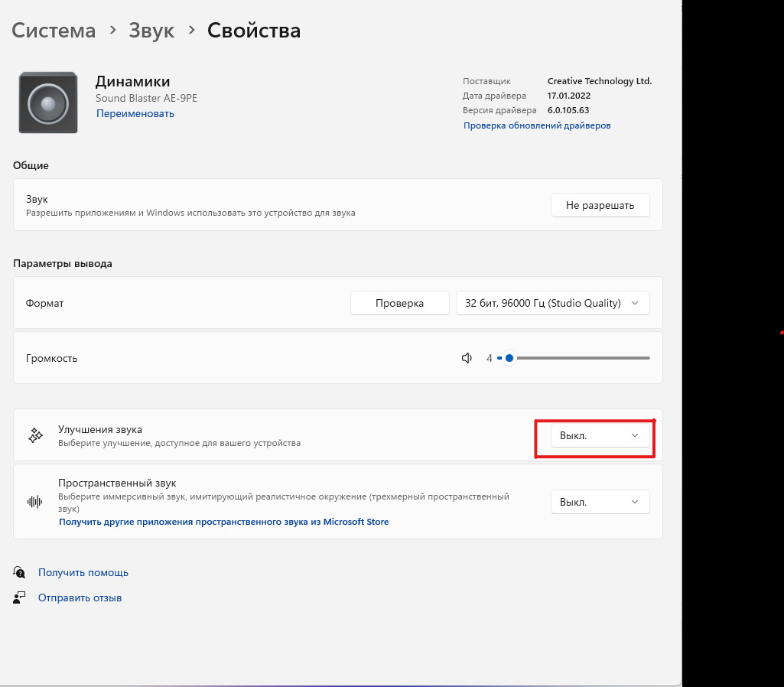The width and height of the screenshot is (784, 687).
Task: Click the volume value 4
Action: point(489,358)
